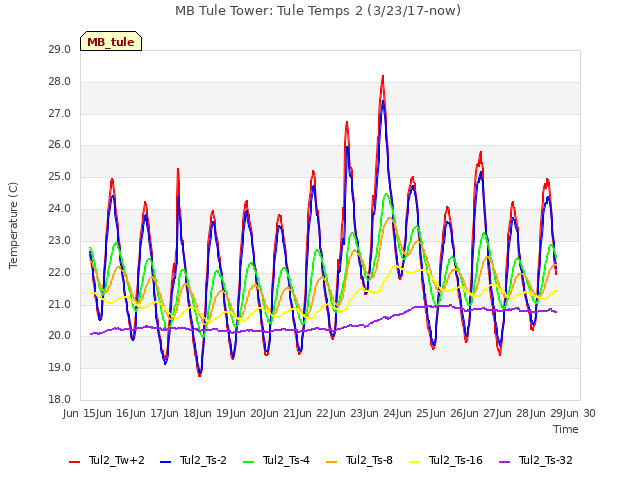Screen dimensions: 640x480
Task: Click the 22.0 y-axis tick label
Action: point(60,272)
